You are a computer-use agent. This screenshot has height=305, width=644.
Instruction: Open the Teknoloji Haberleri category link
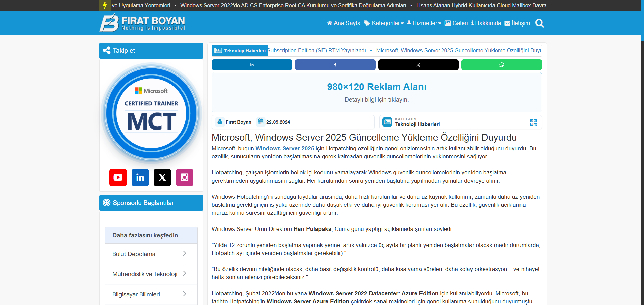(417, 124)
